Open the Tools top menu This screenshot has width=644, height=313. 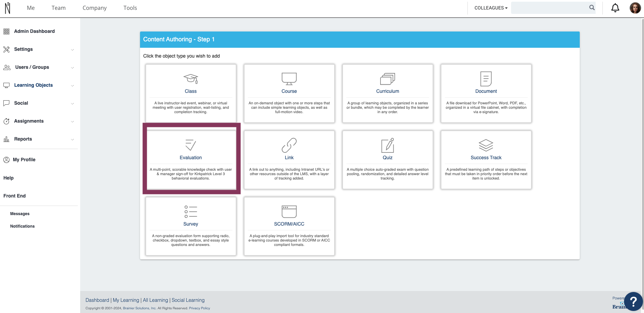[130, 8]
